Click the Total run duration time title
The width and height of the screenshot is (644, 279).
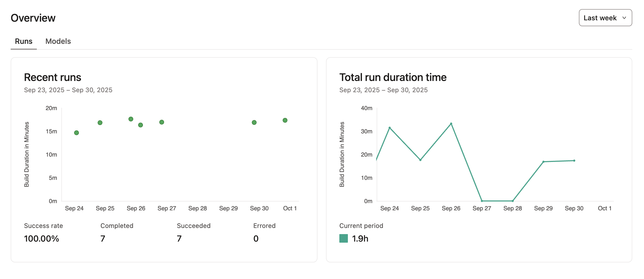(x=393, y=77)
